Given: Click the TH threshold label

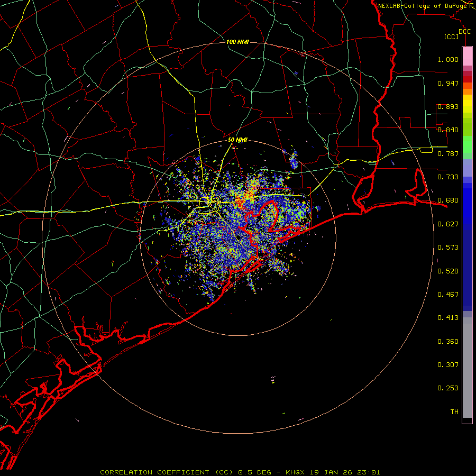Looking at the screenshot, I should pos(454,412).
